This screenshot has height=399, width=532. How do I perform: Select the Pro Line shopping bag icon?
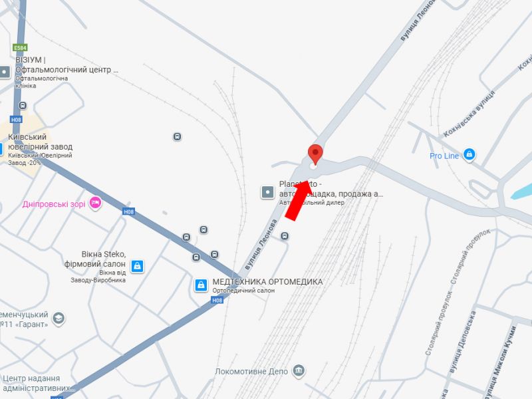(469, 155)
